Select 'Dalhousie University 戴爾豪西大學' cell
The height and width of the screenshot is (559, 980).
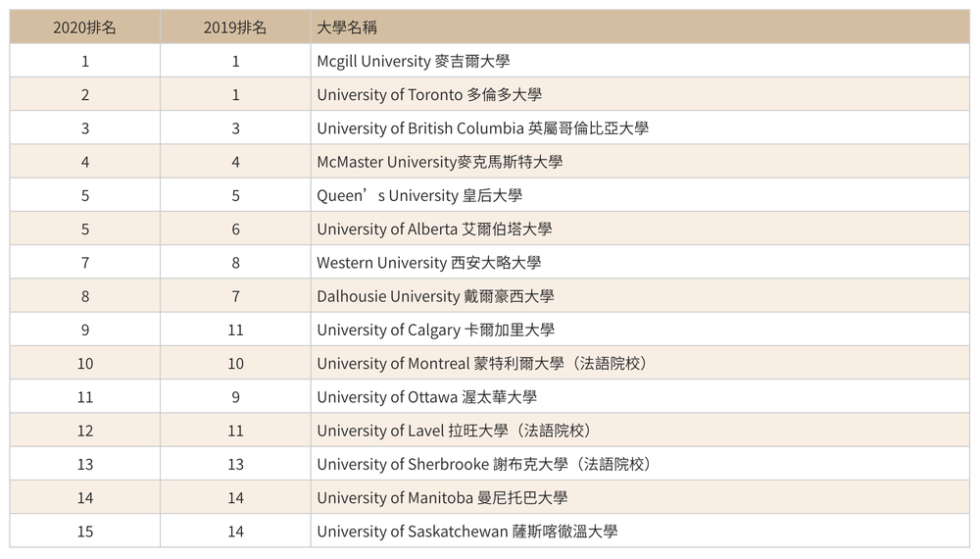tap(640, 296)
